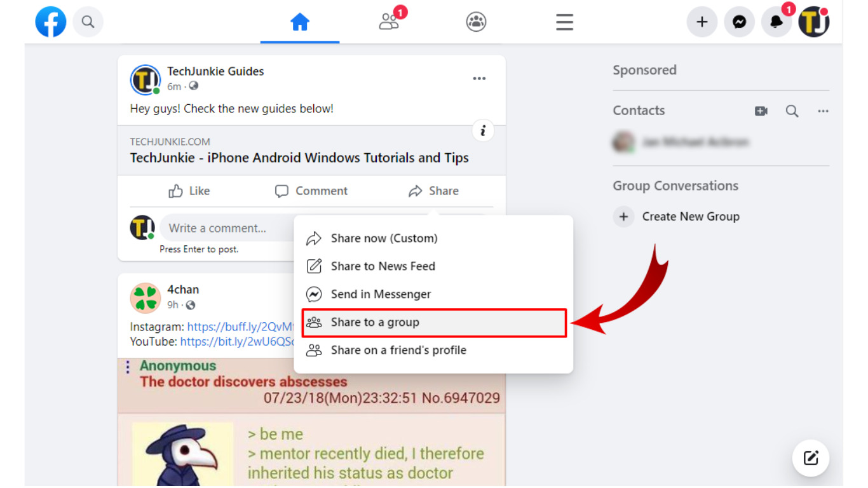Open the Facebook search icon
This screenshot has width=868, height=488.
click(88, 22)
